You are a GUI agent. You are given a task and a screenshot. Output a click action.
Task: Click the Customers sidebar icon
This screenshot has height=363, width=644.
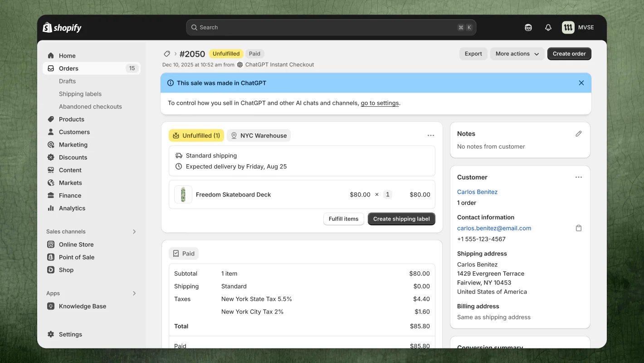point(51,132)
